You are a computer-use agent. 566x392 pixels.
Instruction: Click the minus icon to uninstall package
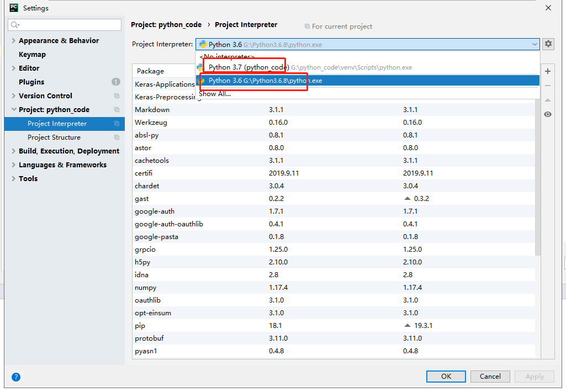coord(548,86)
